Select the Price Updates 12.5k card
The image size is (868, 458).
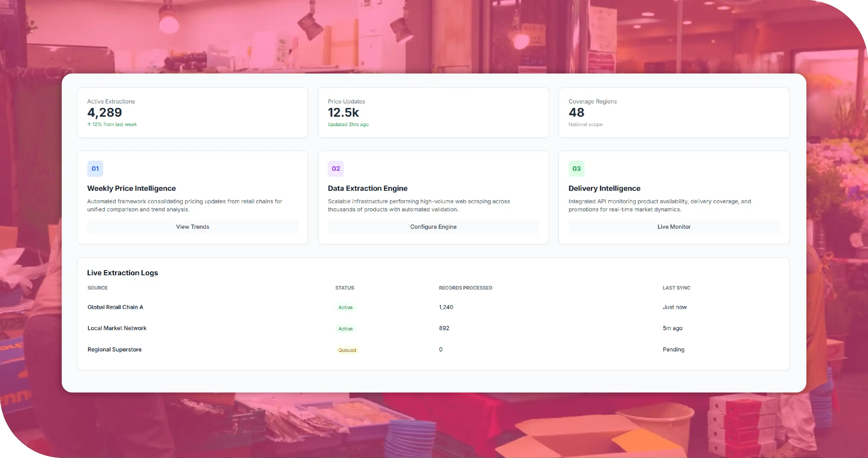(433, 113)
